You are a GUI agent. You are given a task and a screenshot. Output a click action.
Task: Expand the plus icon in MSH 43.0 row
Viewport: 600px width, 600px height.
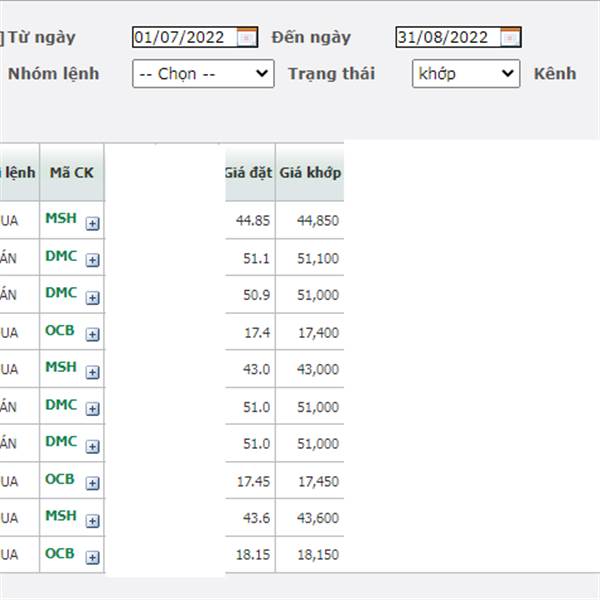point(92,372)
